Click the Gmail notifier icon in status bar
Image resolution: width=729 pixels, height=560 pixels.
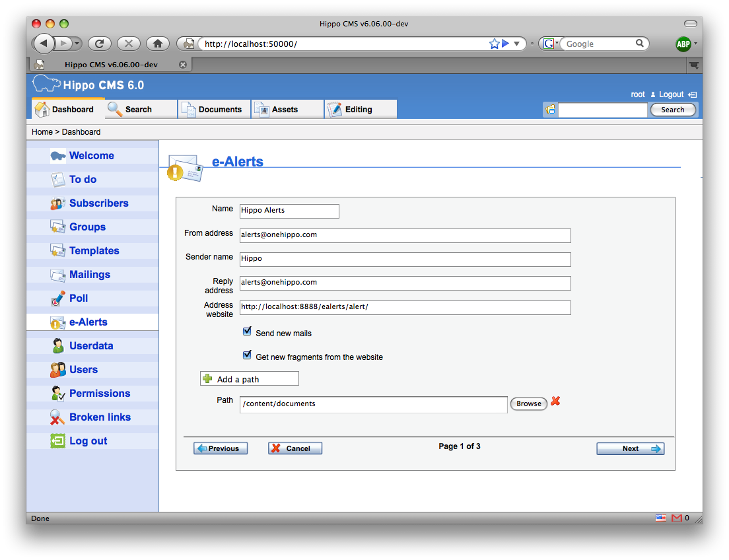click(676, 518)
